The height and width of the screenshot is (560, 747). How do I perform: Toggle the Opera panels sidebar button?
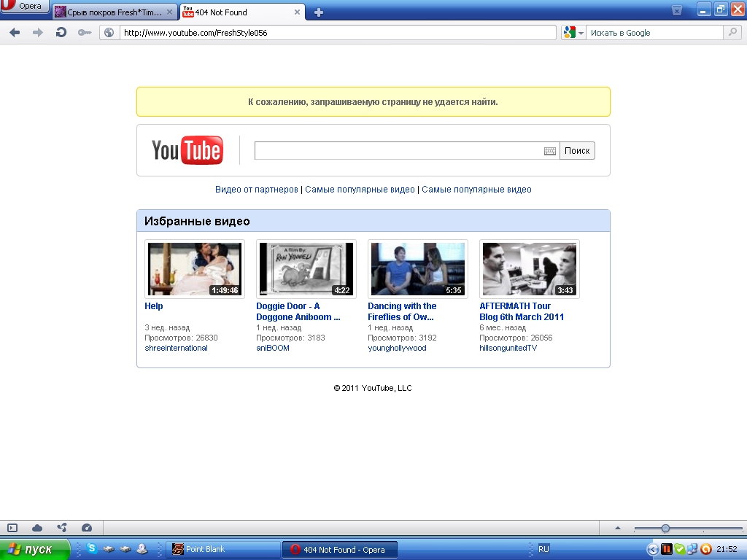tap(12, 528)
